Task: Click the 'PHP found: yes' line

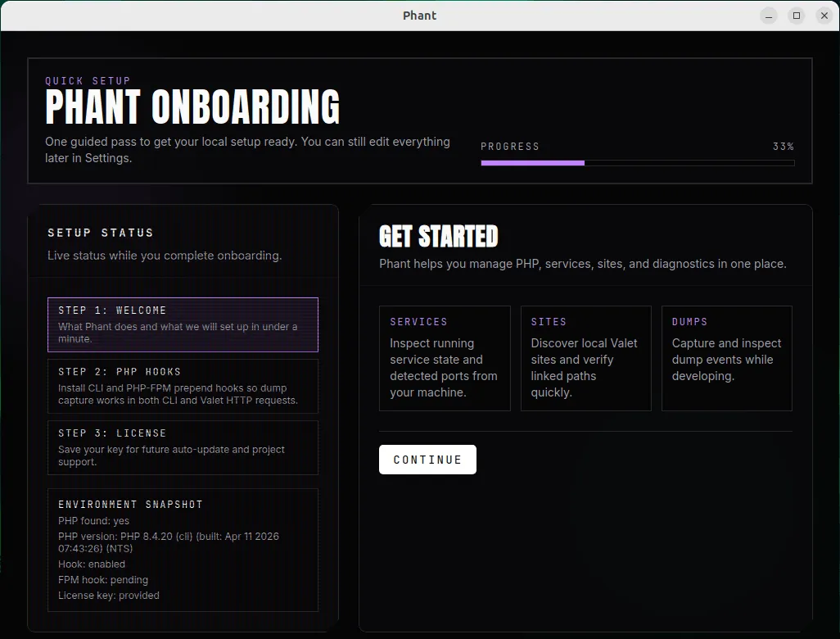Action: click(x=94, y=520)
